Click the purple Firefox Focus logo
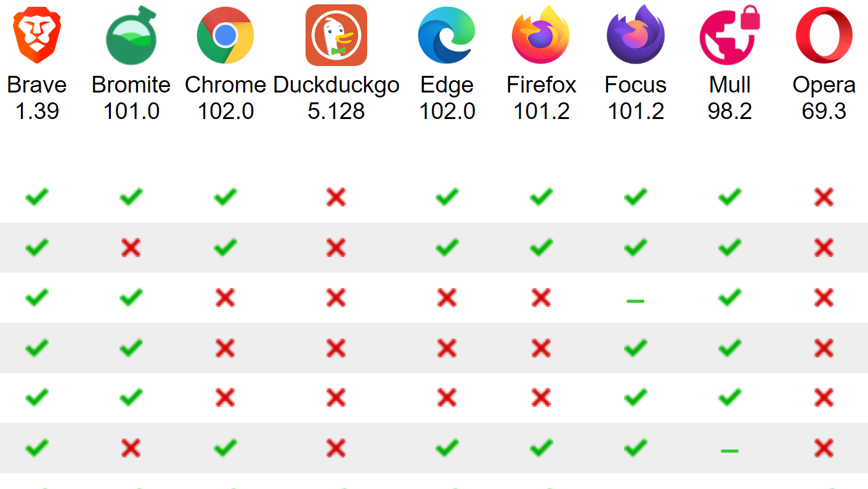 tap(636, 35)
